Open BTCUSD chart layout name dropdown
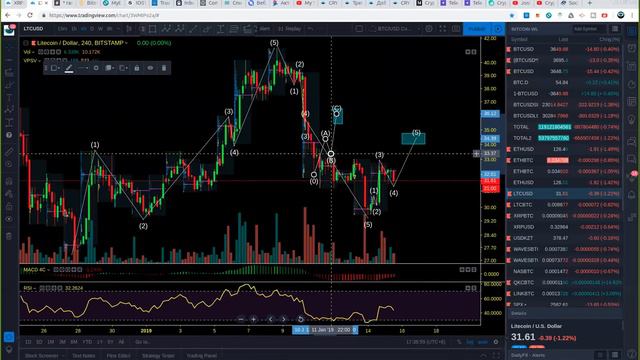640x360 pixels. [x=394, y=29]
